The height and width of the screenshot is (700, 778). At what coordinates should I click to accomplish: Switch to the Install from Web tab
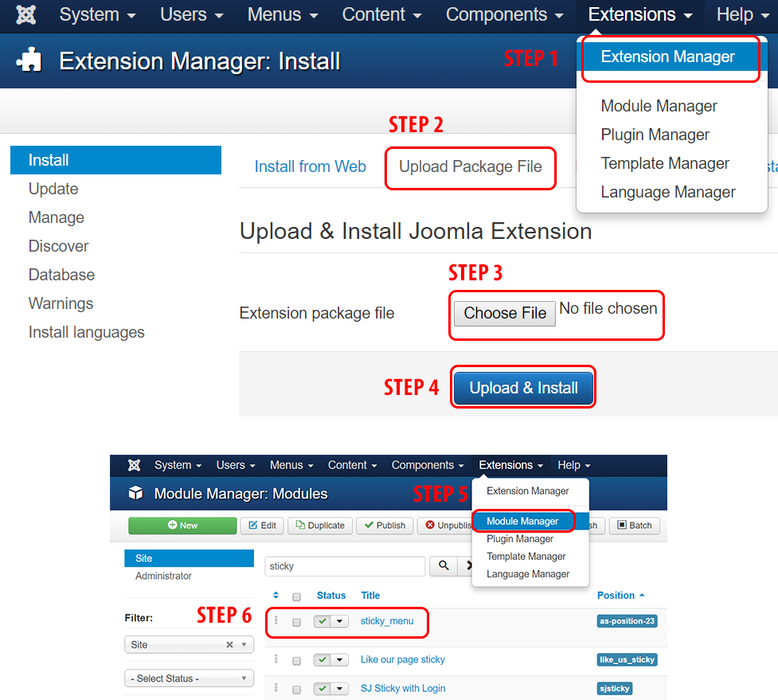[310, 166]
